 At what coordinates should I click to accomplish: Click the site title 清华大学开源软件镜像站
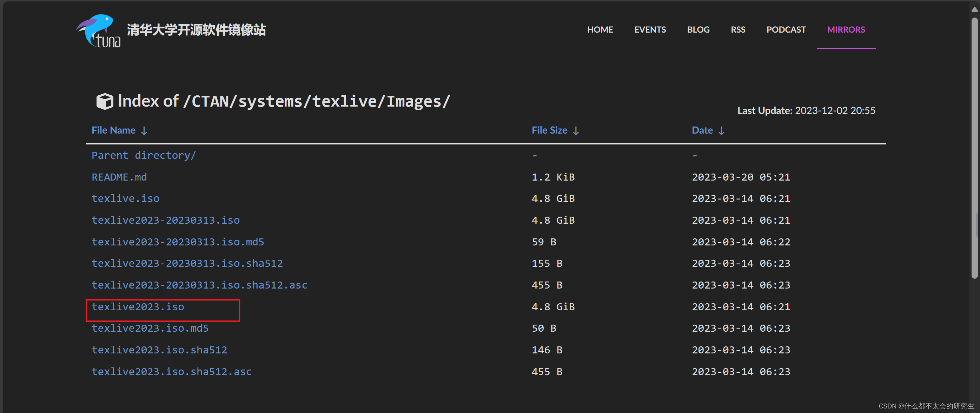point(196,30)
